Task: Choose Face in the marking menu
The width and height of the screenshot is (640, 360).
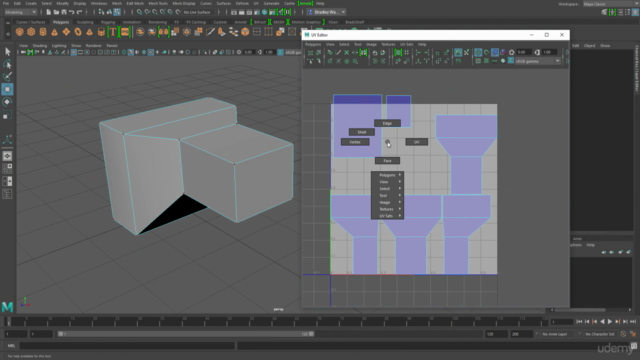Action: point(387,160)
